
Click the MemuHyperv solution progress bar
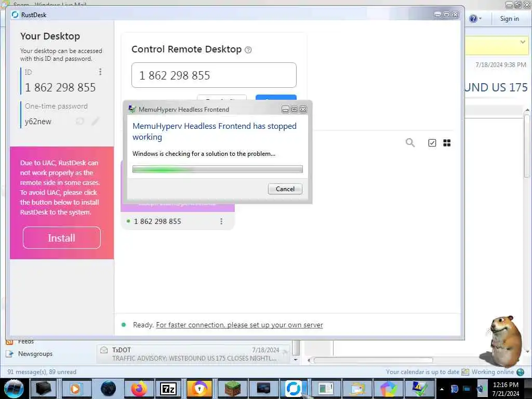[x=218, y=169]
